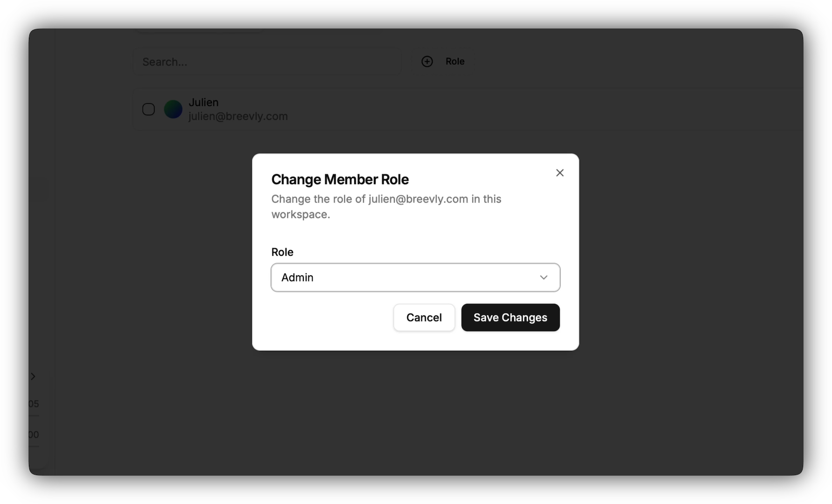Click the Admin text in the role selector
832x504 pixels.
click(x=297, y=278)
